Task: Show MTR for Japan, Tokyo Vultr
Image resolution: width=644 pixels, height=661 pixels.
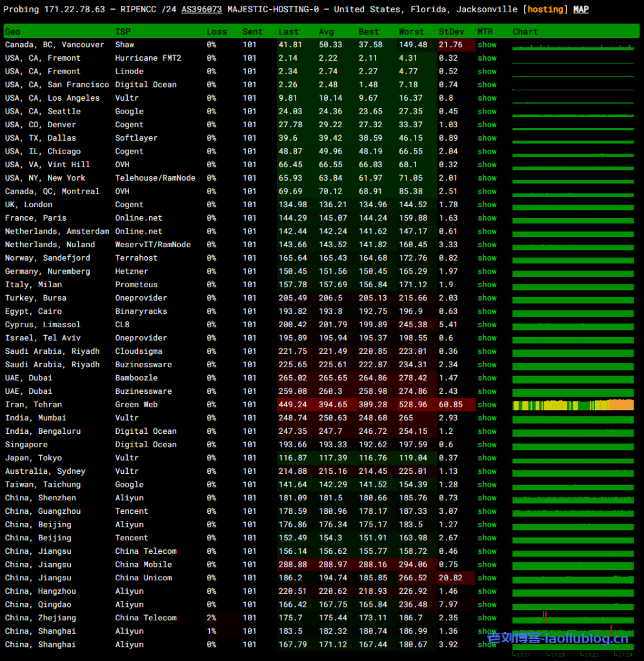Action: 487,458
